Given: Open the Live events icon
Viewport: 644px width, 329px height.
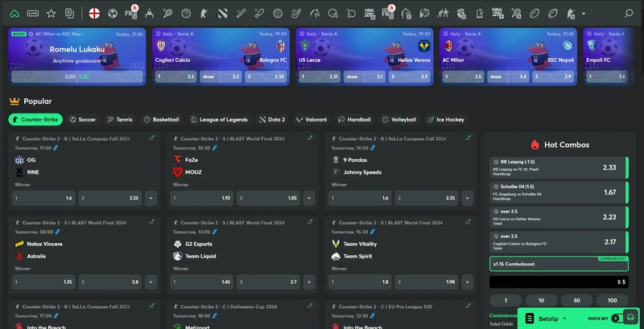Looking at the screenshot, I should [32, 13].
